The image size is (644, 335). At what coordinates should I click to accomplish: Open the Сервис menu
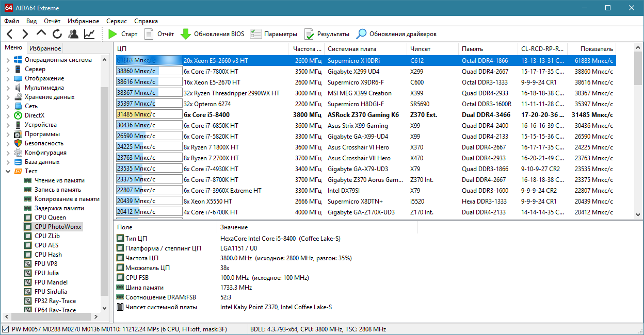[117, 21]
